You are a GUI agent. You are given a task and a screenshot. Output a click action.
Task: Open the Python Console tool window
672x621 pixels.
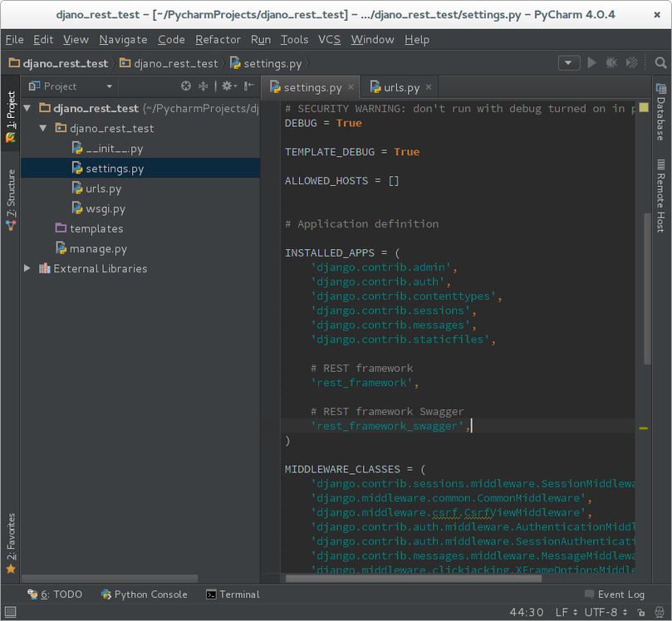(x=144, y=594)
